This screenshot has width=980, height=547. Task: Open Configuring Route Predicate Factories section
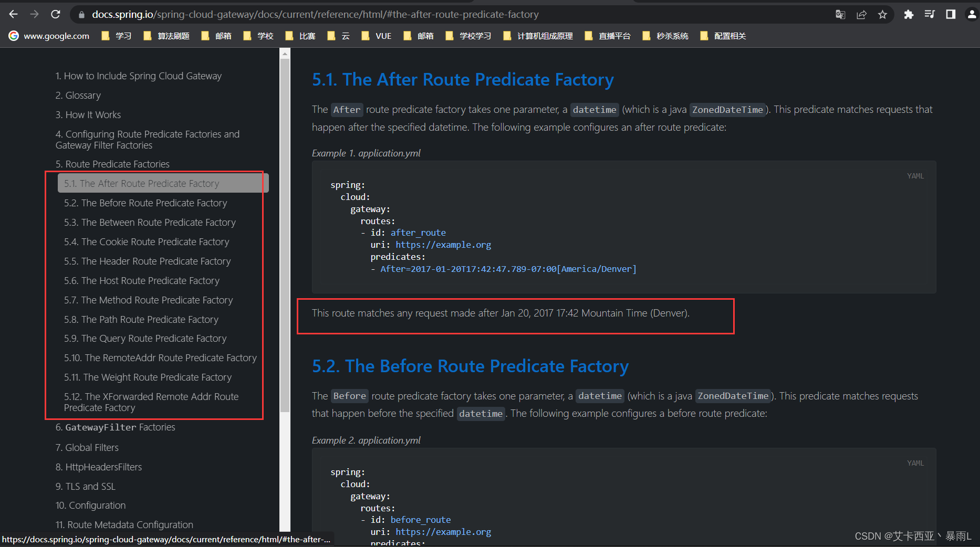[x=148, y=140]
